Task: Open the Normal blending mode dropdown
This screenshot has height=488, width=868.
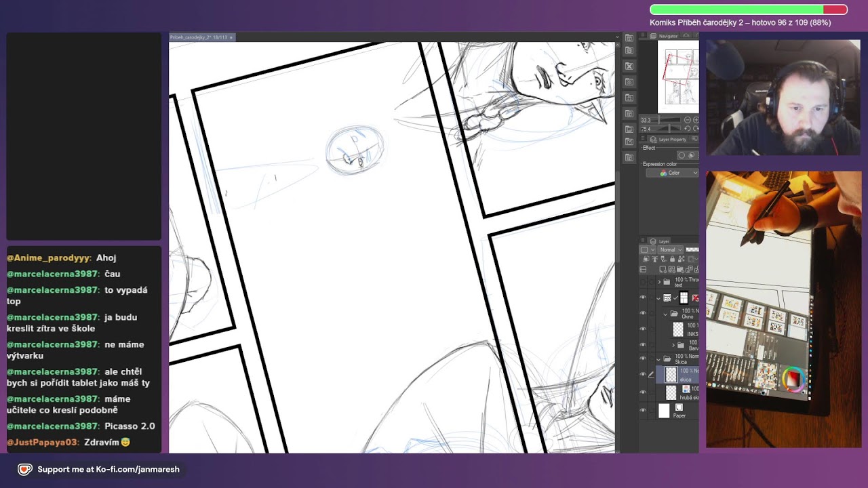Action: pos(670,249)
